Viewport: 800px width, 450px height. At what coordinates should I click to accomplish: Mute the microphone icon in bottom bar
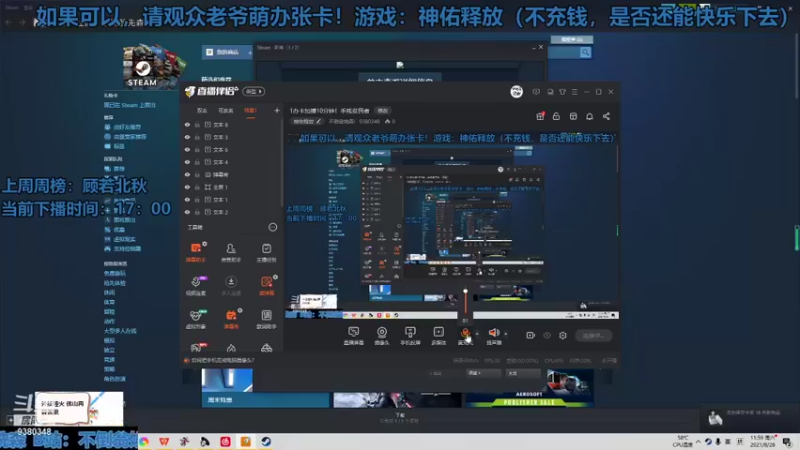click(x=465, y=333)
